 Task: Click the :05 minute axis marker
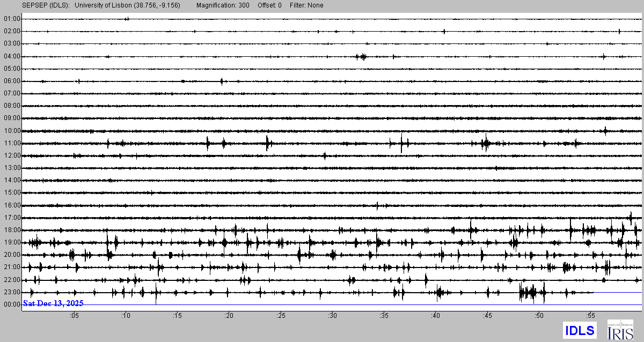(x=74, y=316)
